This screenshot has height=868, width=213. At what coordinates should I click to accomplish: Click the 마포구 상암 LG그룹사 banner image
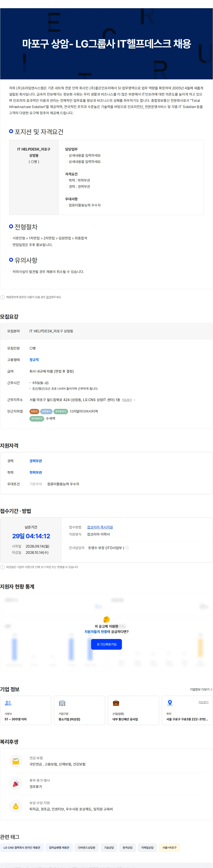[106, 44]
